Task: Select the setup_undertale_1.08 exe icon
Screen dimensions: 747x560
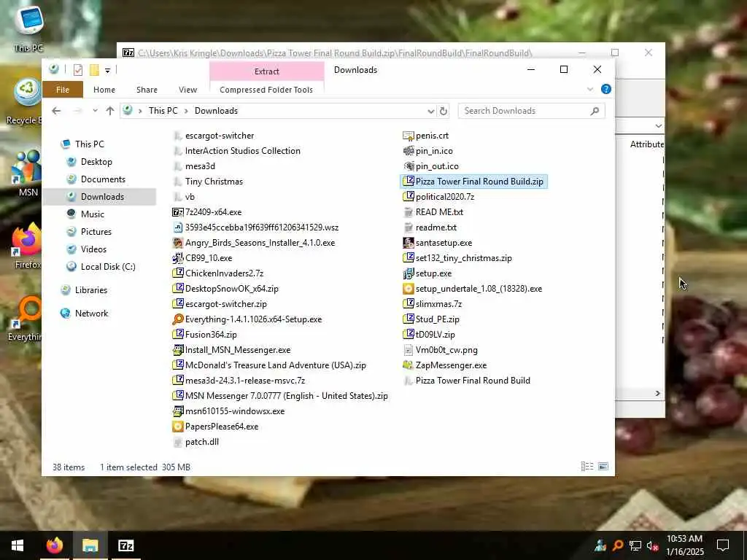Action: click(409, 289)
